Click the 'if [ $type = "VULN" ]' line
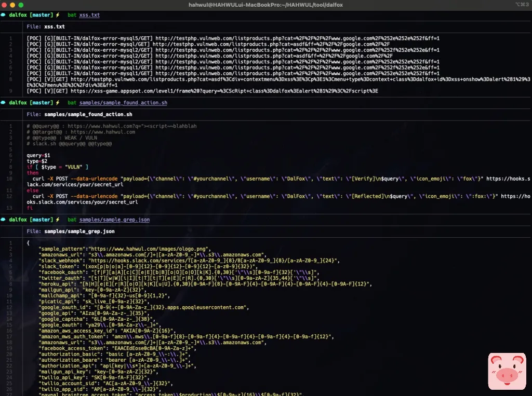The width and height of the screenshot is (532, 396). click(57, 167)
